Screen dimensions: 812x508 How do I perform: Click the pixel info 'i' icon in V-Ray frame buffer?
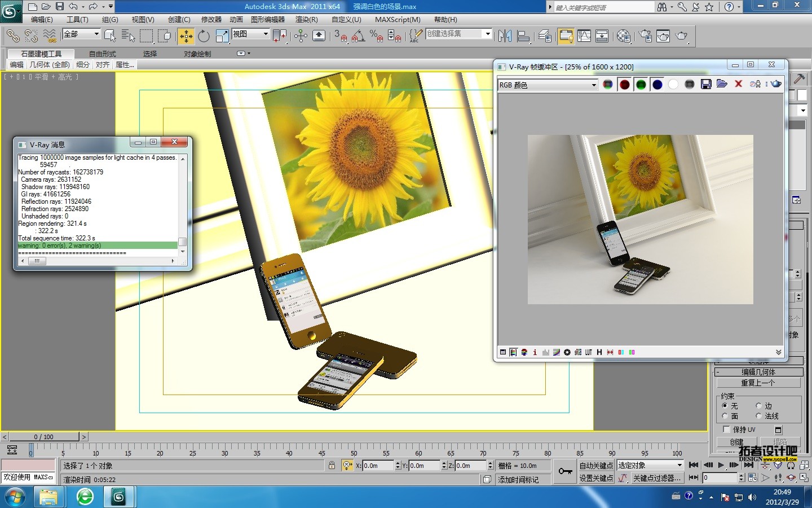(535, 352)
